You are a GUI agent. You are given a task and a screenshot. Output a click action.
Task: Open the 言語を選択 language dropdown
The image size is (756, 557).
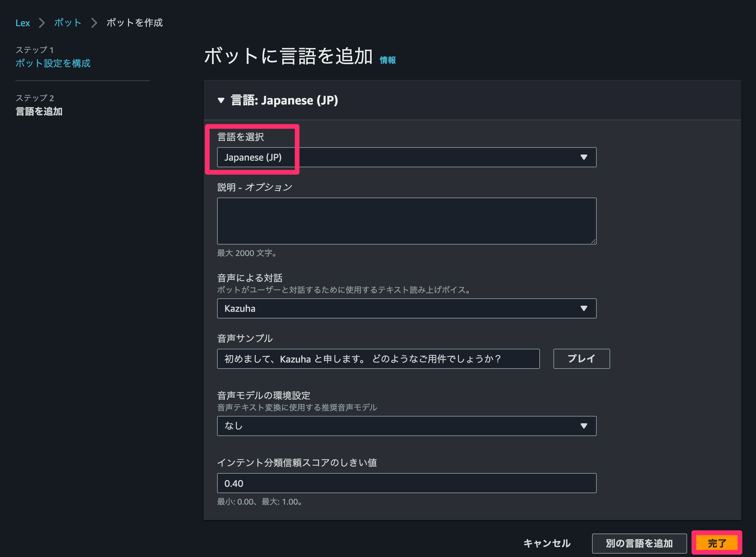click(405, 157)
